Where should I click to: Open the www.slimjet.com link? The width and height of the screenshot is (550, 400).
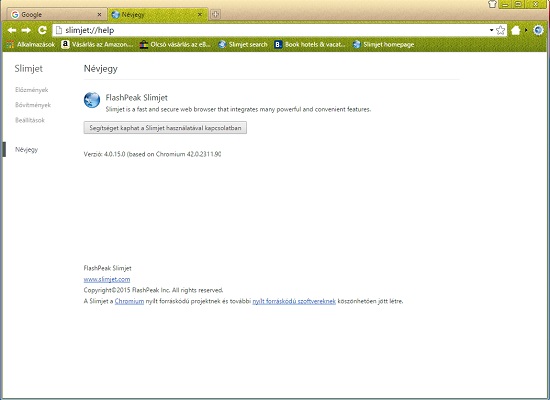[x=107, y=279]
